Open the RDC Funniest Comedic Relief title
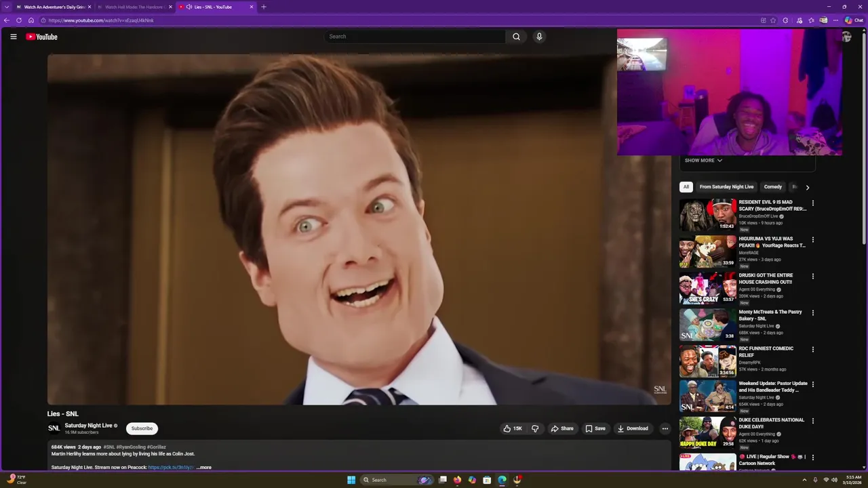Image resolution: width=868 pixels, height=488 pixels. coord(767,352)
